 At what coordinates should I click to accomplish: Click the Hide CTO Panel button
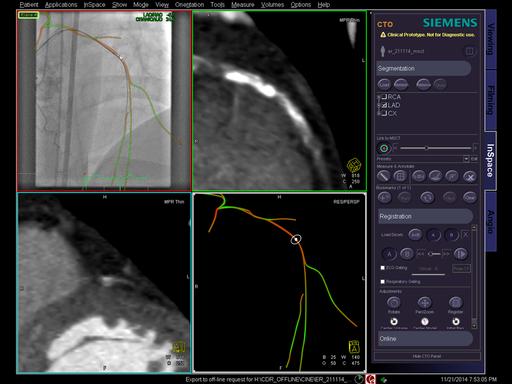(427, 356)
